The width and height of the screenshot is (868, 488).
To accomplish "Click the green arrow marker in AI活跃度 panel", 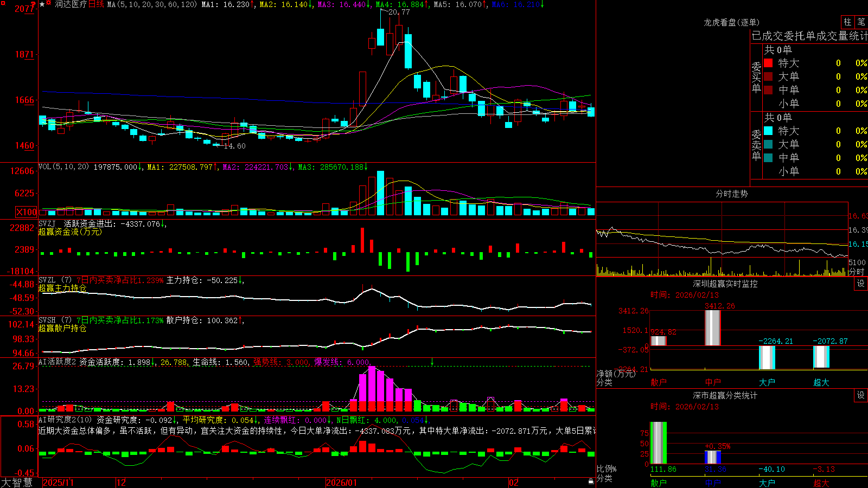I will (432, 361).
